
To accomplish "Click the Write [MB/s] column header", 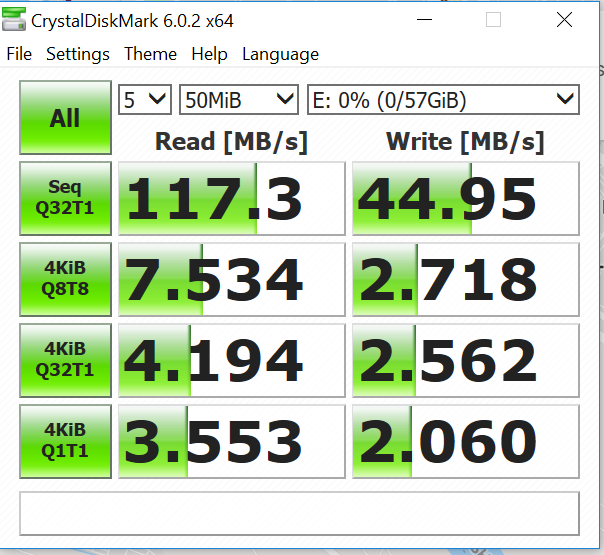I will coord(465,142).
